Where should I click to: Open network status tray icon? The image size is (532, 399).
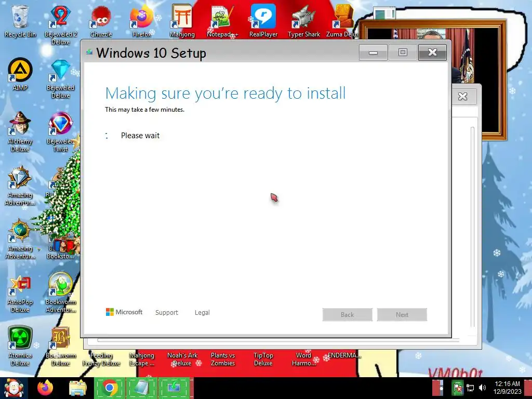470,388
